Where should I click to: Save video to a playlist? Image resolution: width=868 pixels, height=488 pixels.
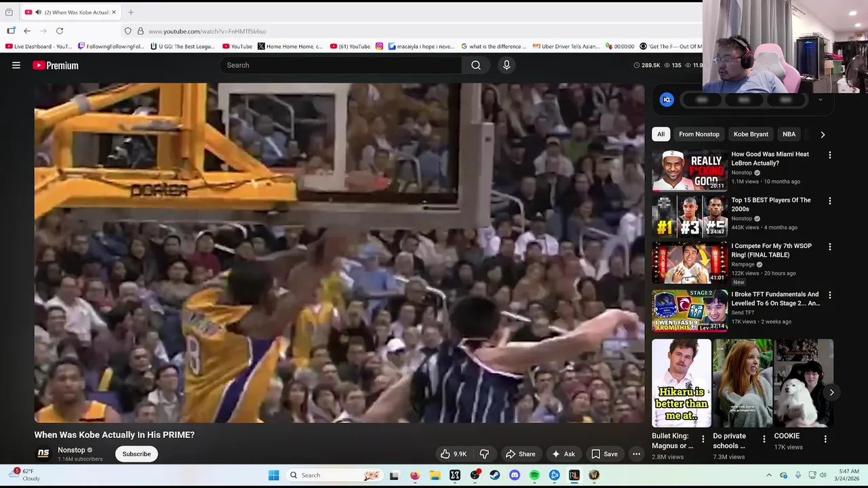coord(604,454)
